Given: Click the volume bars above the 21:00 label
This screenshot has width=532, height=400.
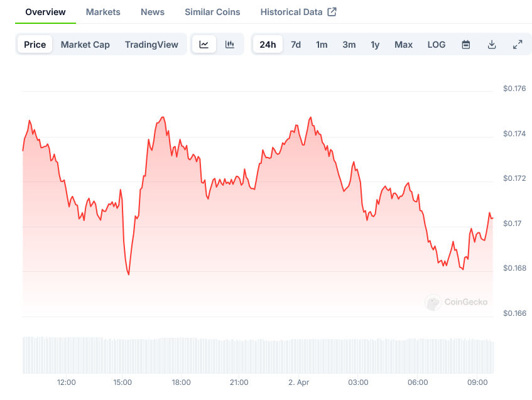Looking at the screenshot, I should point(239,355).
